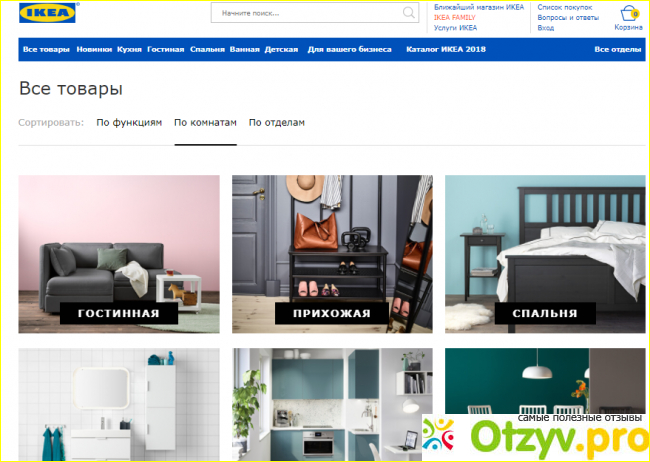
Task: Click 'Услуги ИКЕА' link
Action: (455, 28)
